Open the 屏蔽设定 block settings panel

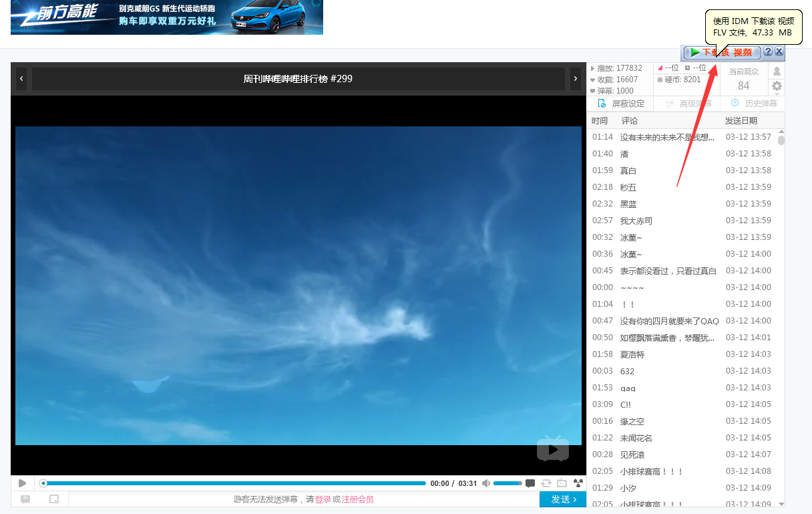(x=620, y=104)
